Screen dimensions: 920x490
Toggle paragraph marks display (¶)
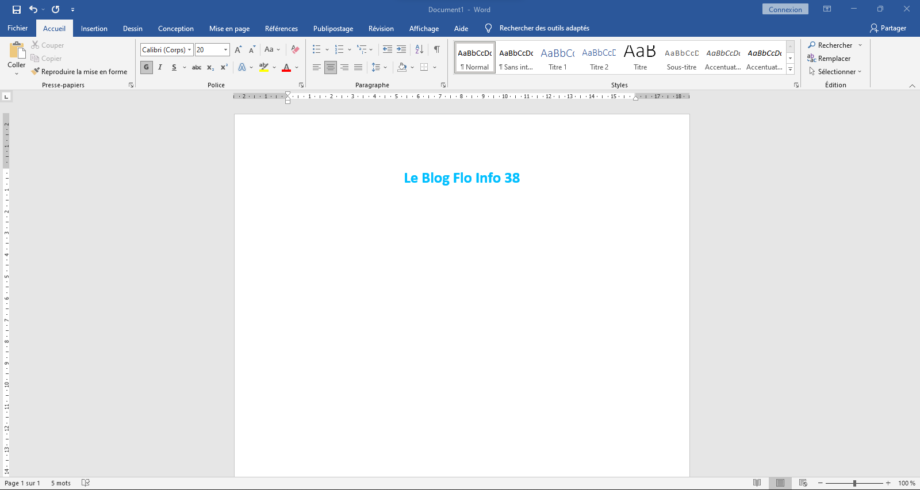[437, 50]
